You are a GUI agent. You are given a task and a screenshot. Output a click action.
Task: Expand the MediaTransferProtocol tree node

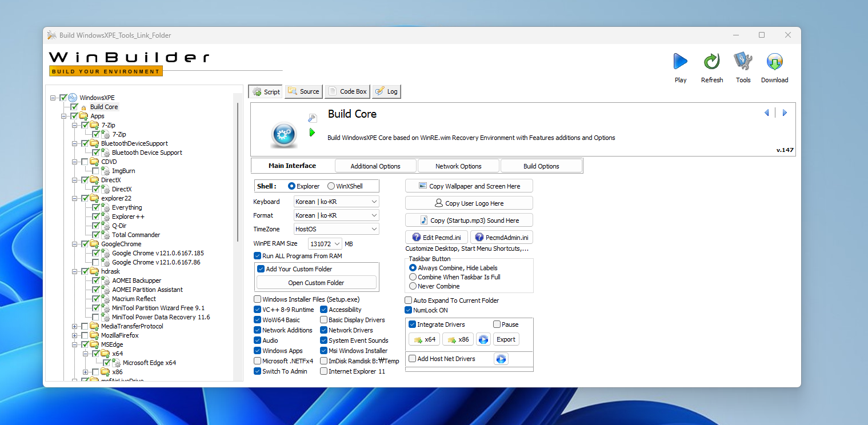point(75,326)
